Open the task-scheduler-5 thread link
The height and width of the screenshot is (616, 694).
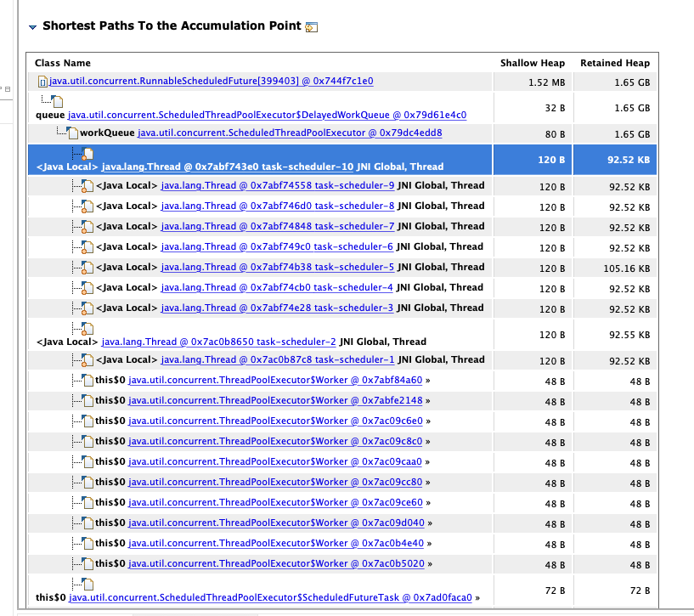(277, 267)
